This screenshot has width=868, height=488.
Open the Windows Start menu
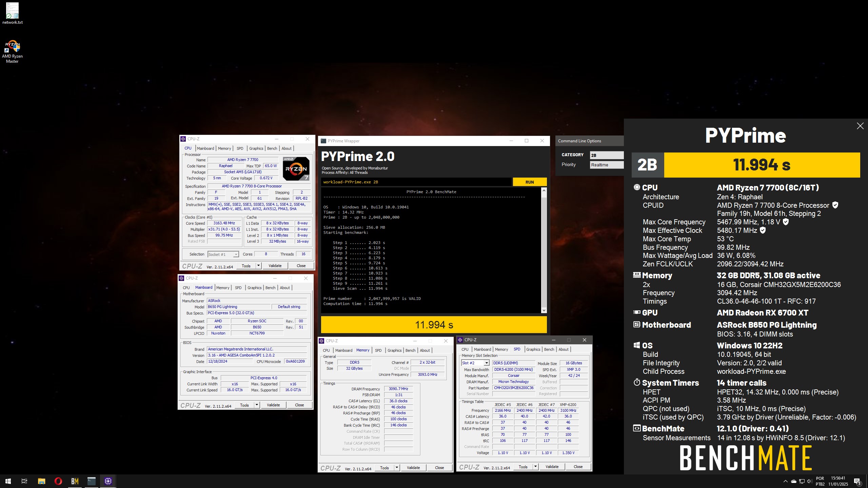tap(8, 481)
